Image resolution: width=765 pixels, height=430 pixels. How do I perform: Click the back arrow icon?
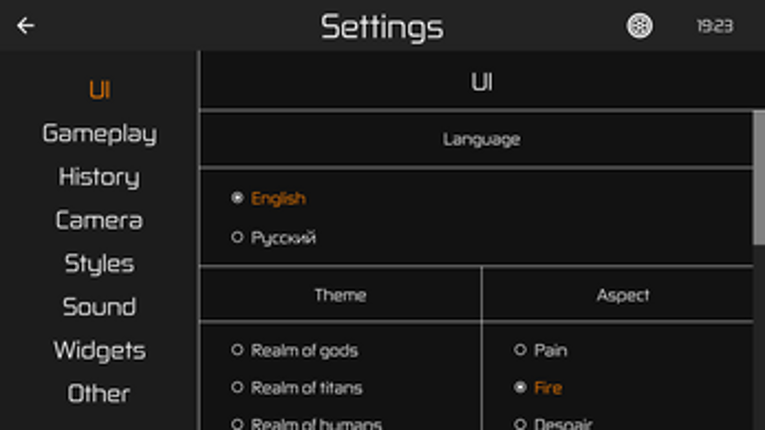[x=26, y=26]
